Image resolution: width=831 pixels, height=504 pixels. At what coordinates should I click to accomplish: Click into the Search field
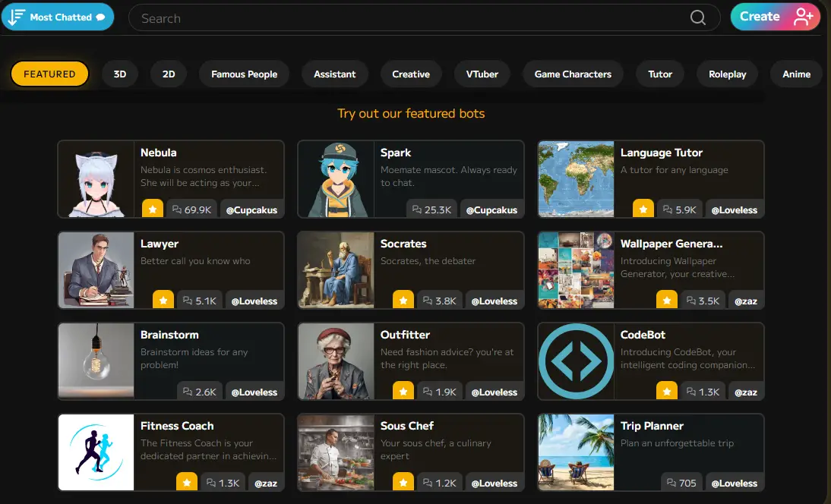tap(410, 18)
